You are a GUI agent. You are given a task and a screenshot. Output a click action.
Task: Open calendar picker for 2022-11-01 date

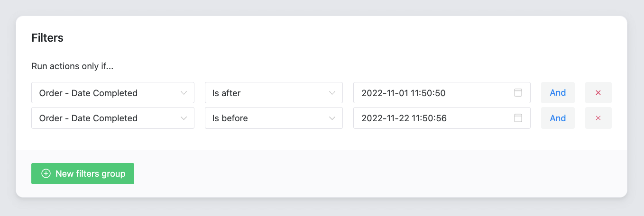coord(518,93)
